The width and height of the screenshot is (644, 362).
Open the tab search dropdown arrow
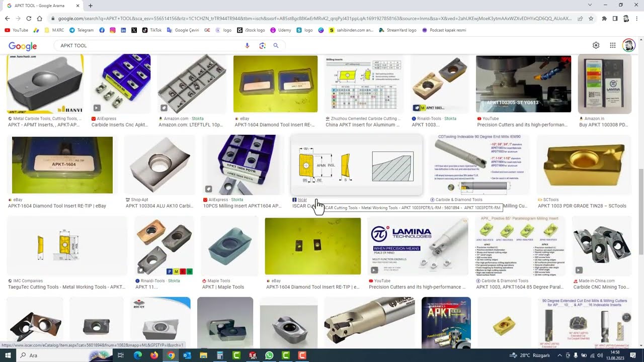590,5
